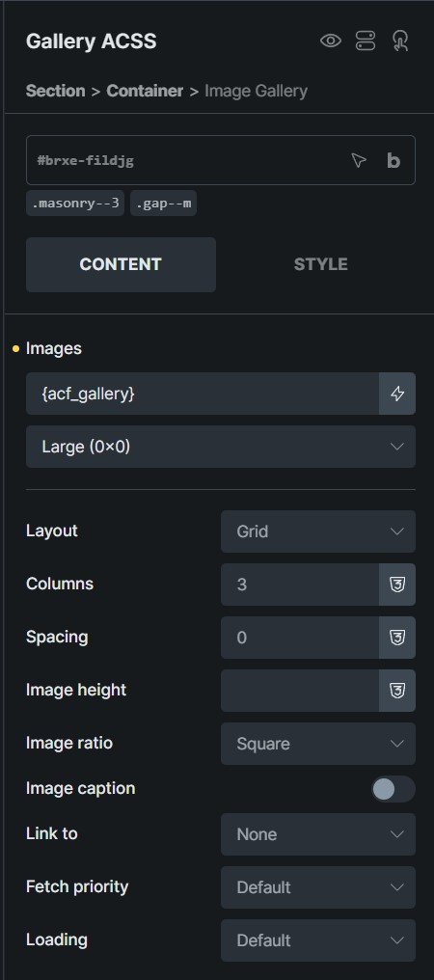The width and height of the screenshot is (434, 980).
Task: Click the CSS variable icon beside Spacing
Action: [397, 638]
